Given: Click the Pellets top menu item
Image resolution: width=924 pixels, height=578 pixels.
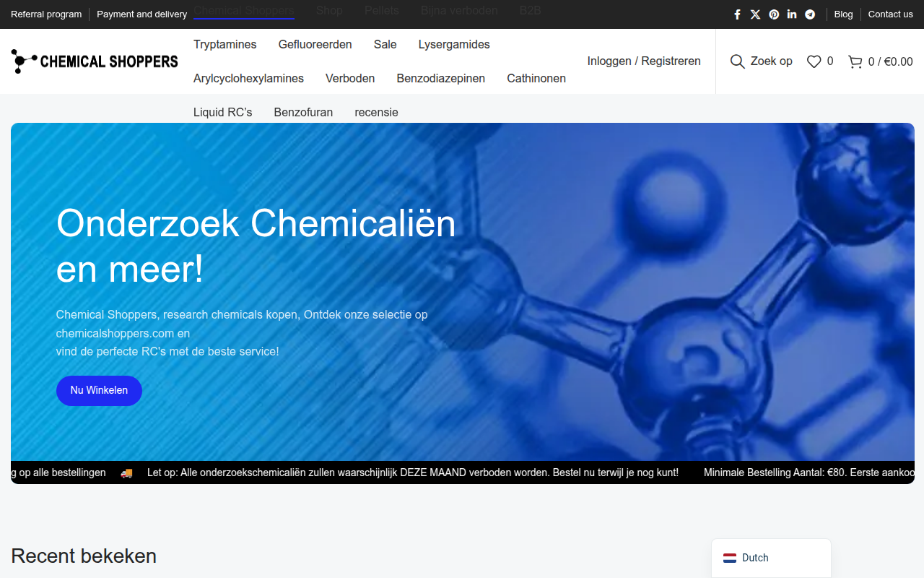Looking at the screenshot, I should (x=381, y=11).
